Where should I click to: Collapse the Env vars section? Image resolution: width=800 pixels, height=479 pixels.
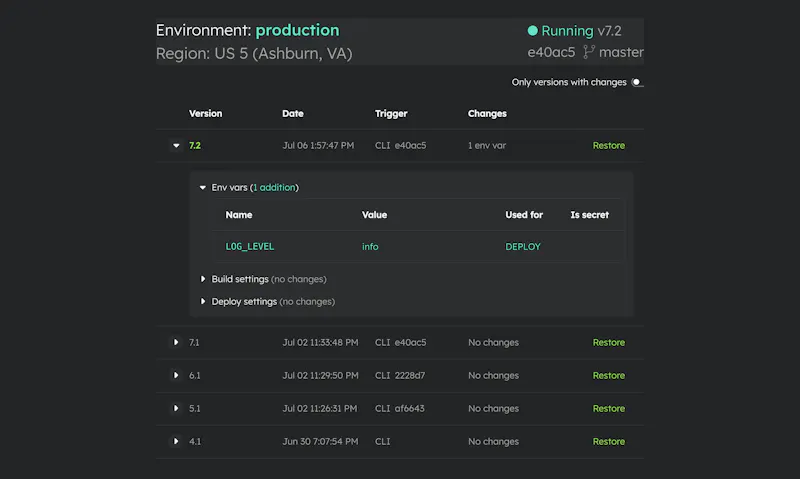(x=203, y=188)
